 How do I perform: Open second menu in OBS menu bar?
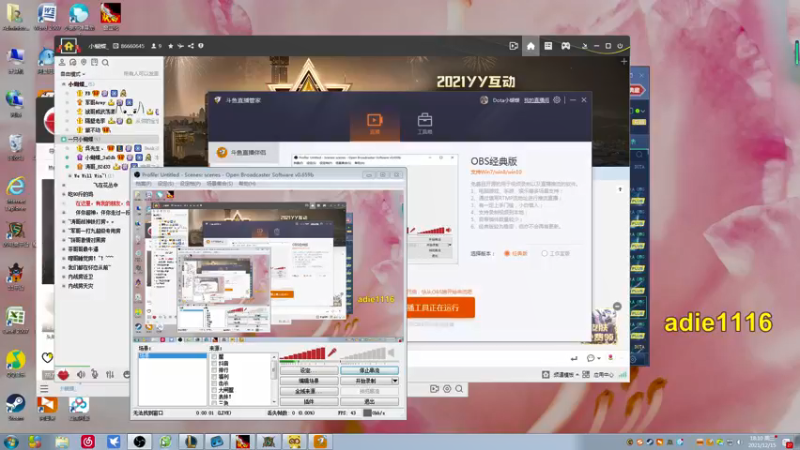click(165, 184)
